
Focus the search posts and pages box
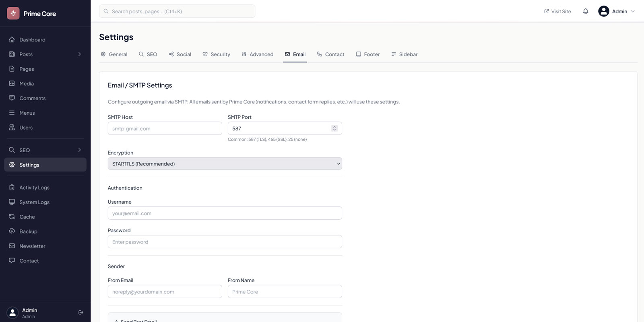point(177,11)
